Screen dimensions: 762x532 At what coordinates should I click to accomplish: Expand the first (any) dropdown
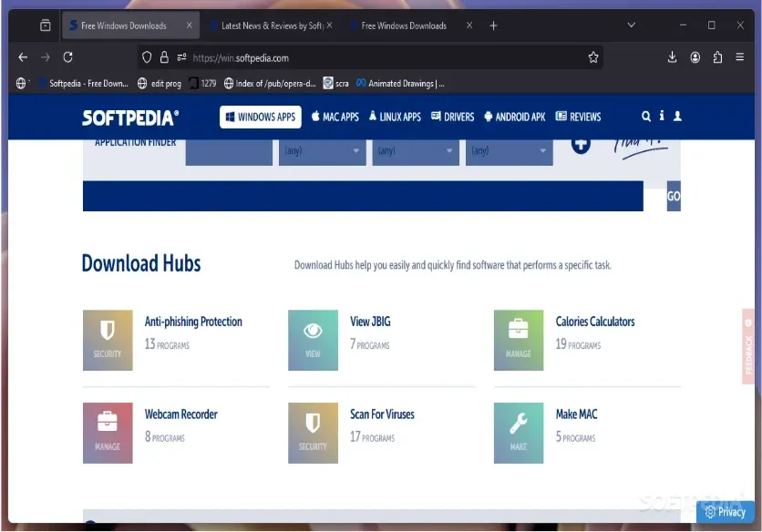point(322,151)
